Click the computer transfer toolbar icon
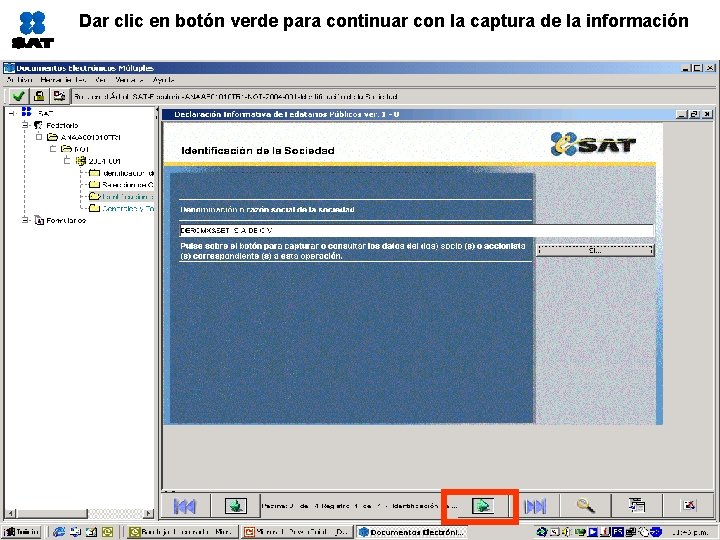Image resolution: width=720 pixels, height=540 pixels. (59, 96)
